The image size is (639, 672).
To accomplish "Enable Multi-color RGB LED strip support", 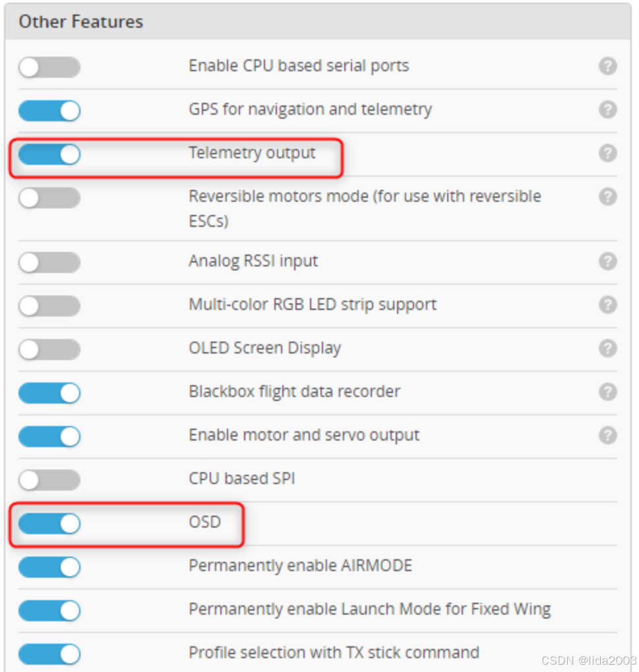I will 49,306.
